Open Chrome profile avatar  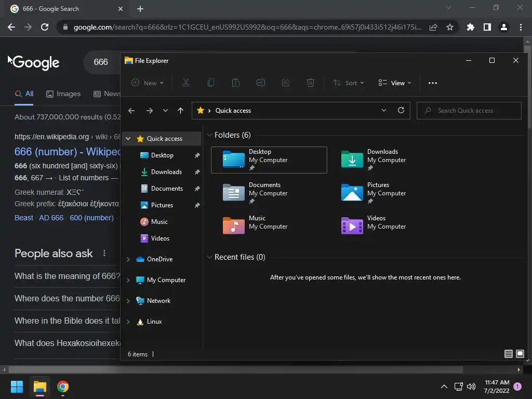pos(504,27)
